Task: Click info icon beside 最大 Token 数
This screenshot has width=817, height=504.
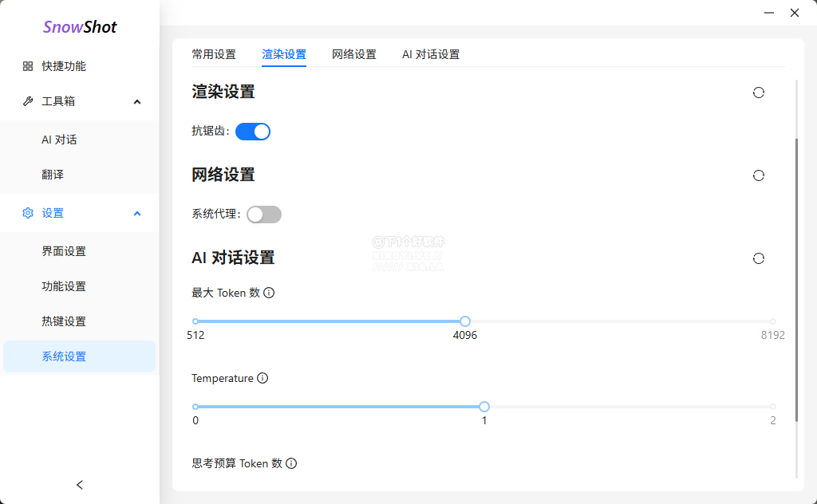Action: coord(269,293)
